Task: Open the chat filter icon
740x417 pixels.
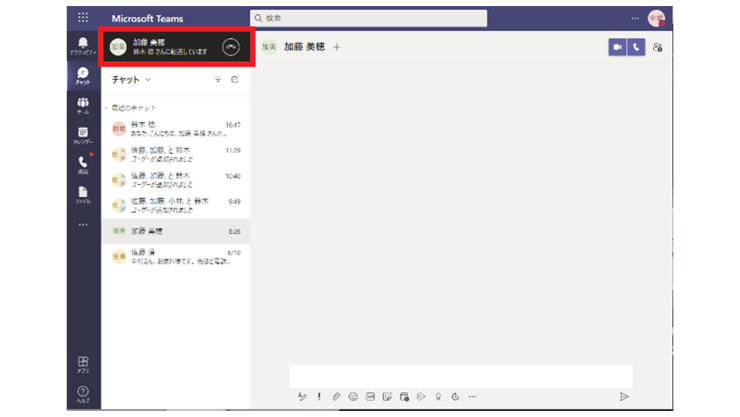Action: [x=218, y=80]
